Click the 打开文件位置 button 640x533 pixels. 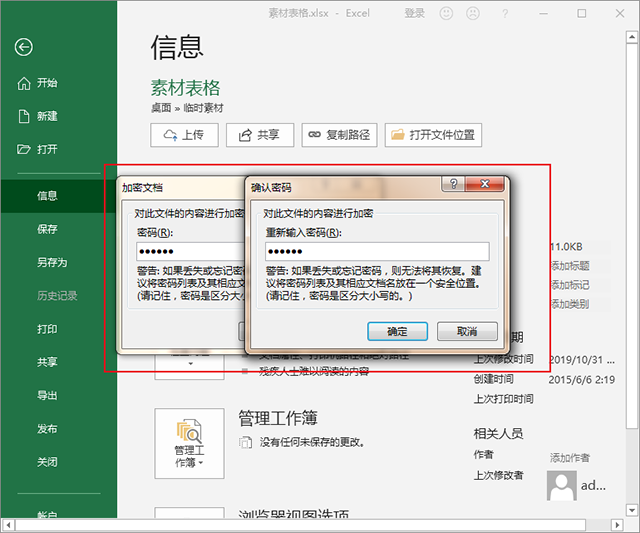click(433, 135)
